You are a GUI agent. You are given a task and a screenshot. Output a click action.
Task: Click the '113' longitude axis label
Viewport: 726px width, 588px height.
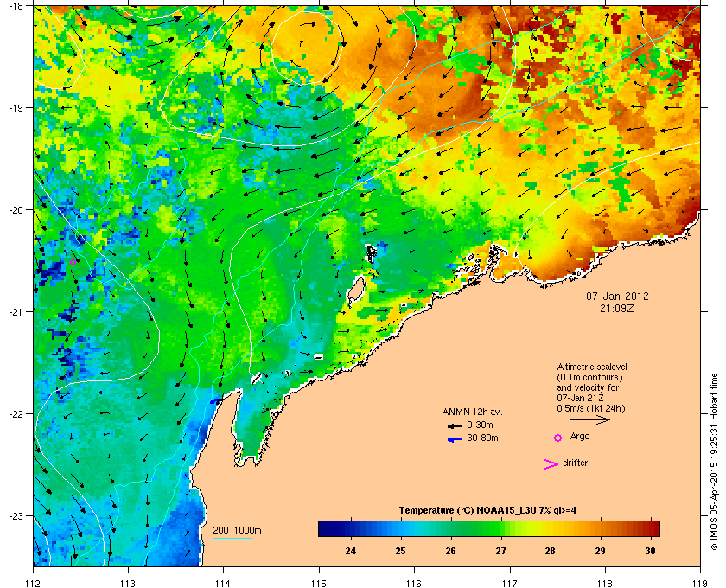pos(128,583)
